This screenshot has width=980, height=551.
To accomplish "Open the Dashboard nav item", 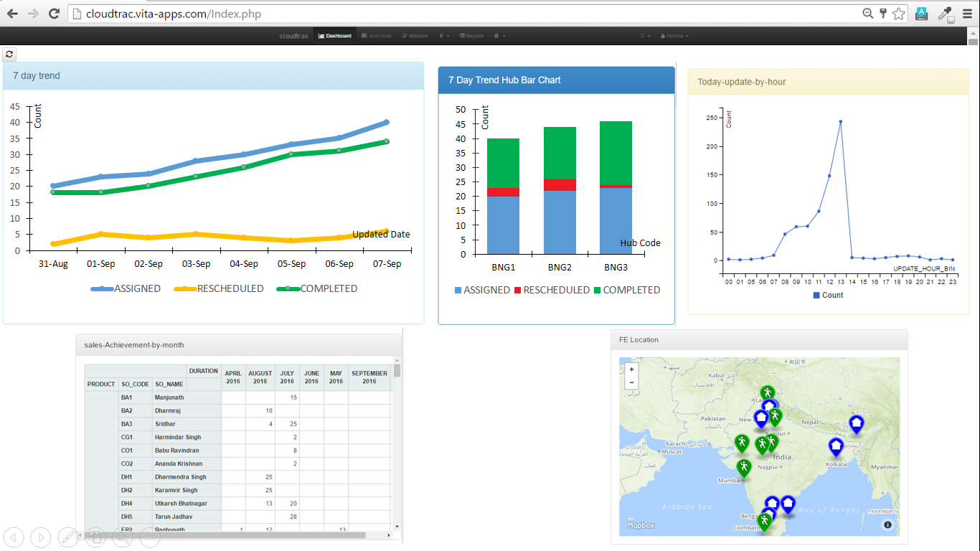I will coord(335,35).
